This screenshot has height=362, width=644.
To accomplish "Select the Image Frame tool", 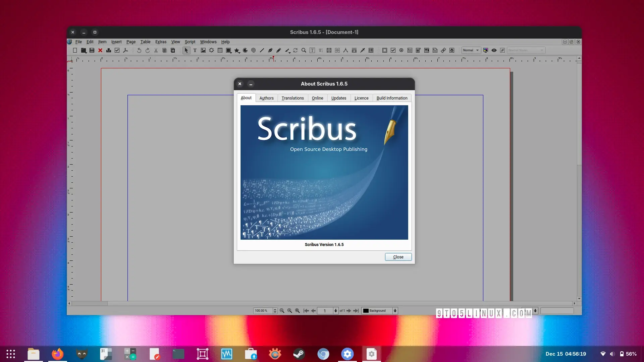I will click(x=203, y=50).
